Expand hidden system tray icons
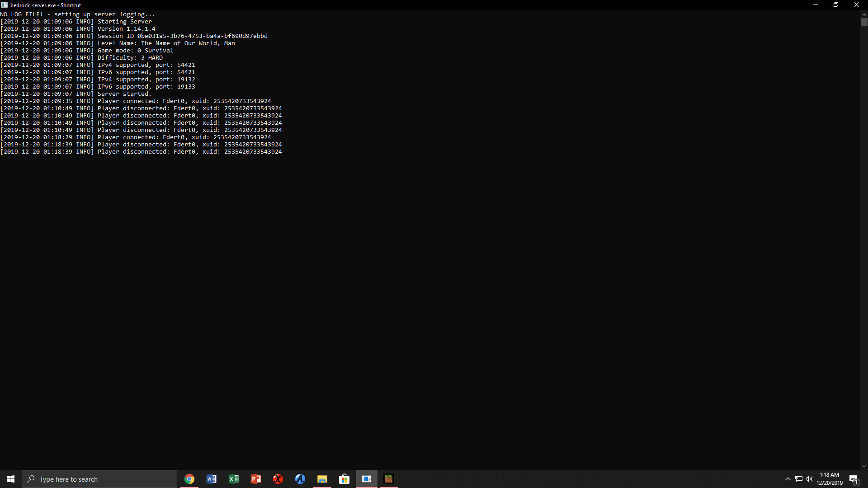Viewport: 868px width, 488px height. pos(788,479)
